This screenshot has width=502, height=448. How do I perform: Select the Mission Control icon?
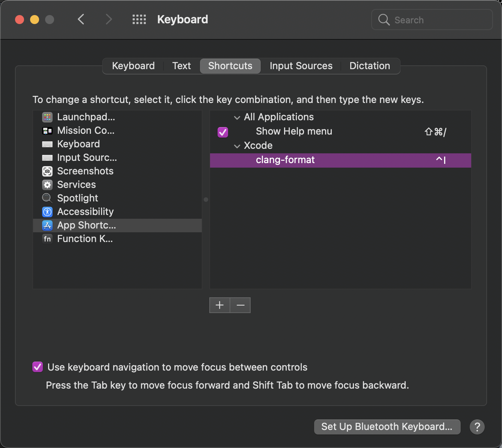pos(47,131)
